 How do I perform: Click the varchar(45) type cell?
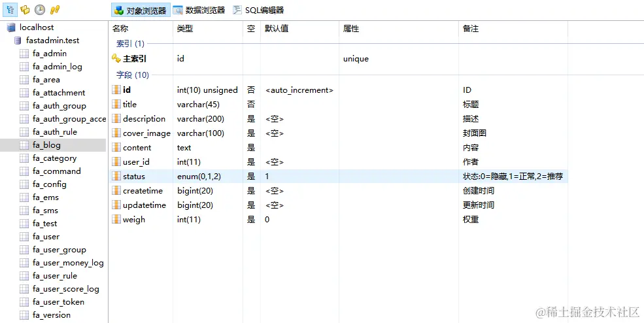pyautogui.click(x=198, y=105)
